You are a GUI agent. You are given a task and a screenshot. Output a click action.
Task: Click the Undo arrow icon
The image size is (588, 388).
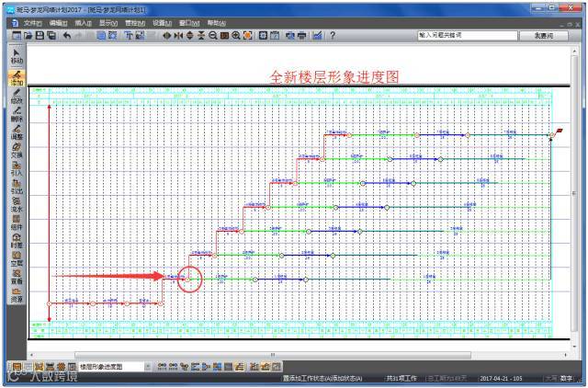(67, 36)
